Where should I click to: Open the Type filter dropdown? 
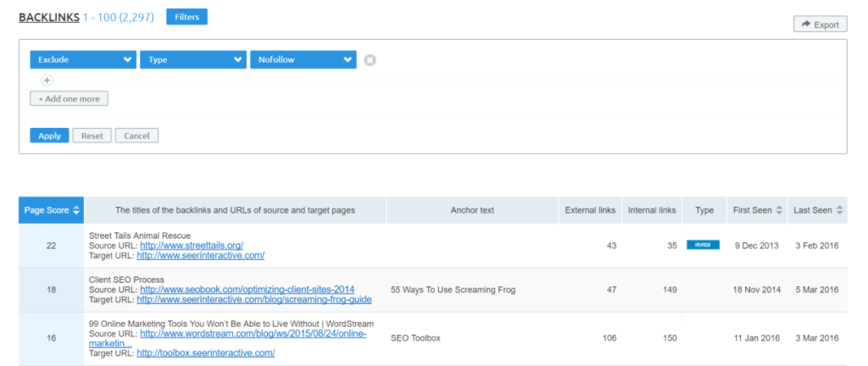193,60
